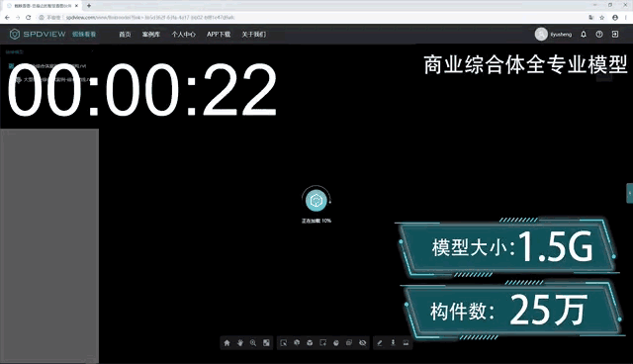
Task: Click the fit-to-view icon after the magnifier
Action: [266, 343]
